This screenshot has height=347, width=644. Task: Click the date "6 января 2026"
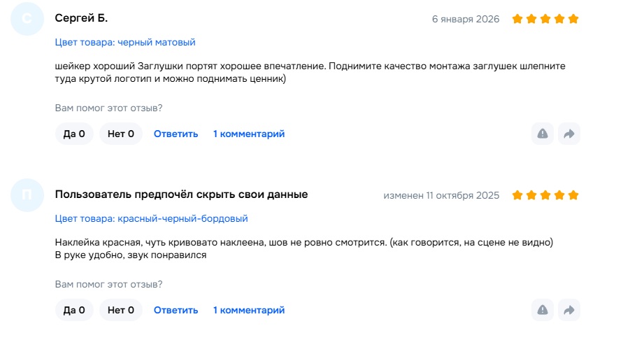tap(466, 19)
